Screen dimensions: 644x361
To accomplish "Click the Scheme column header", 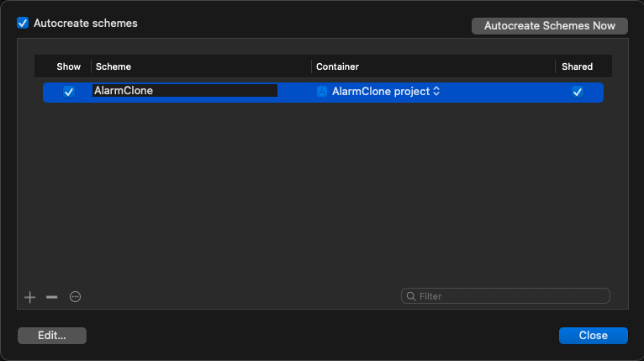I will pyautogui.click(x=113, y=66).
